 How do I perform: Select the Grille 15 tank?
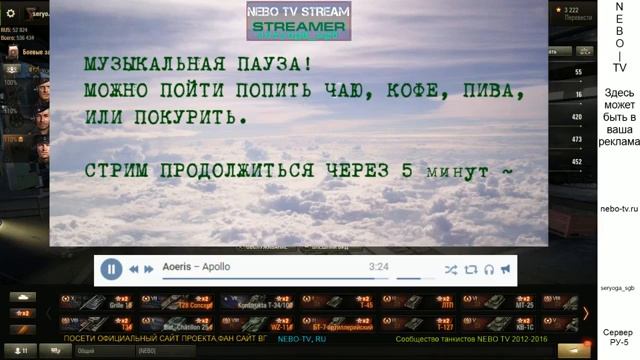[96, 302]
